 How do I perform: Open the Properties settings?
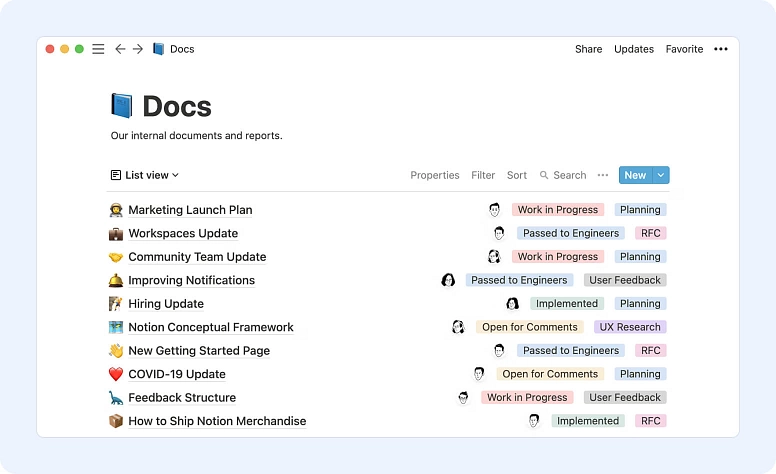(x=435, y=175)
